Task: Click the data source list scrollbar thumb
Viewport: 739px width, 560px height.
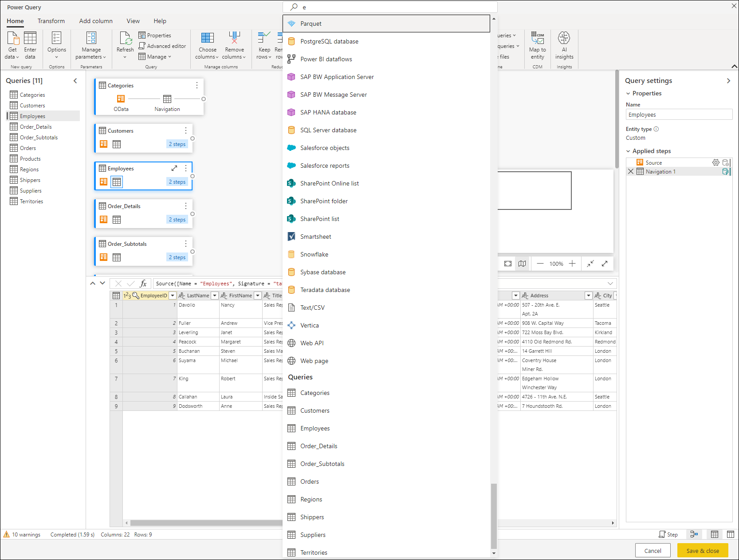Action: (494, 516)
